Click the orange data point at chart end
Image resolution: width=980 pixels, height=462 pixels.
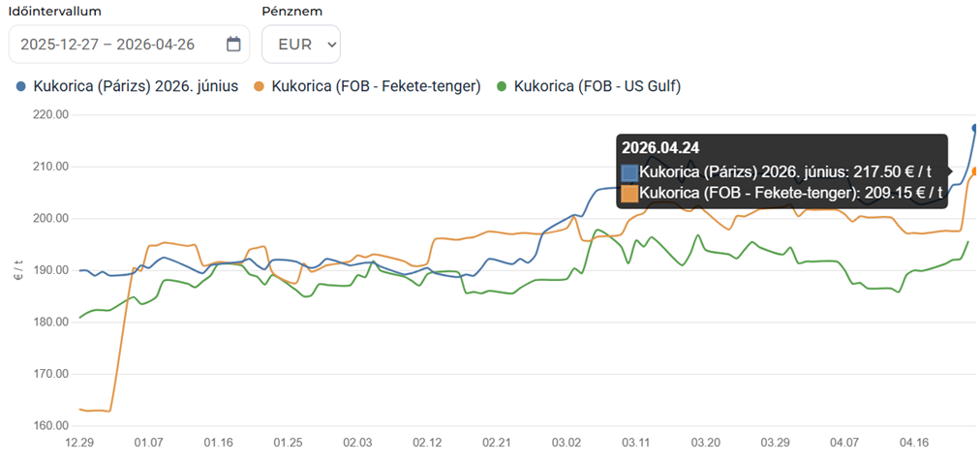975,171
